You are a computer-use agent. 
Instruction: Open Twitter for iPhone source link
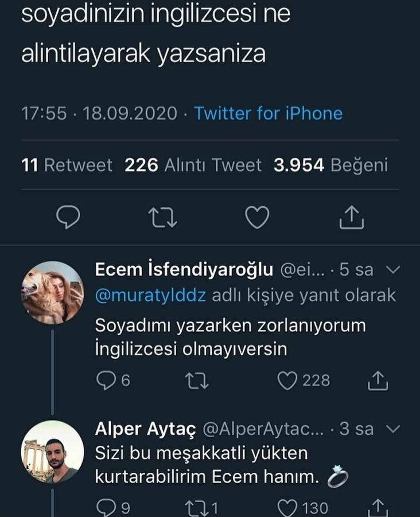click(268, 113)
